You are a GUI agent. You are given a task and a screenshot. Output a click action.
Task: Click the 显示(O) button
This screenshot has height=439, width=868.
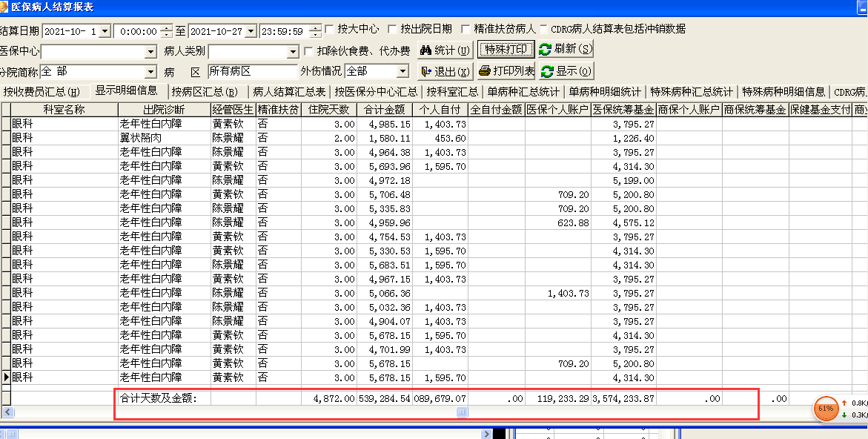pos(566,71)
